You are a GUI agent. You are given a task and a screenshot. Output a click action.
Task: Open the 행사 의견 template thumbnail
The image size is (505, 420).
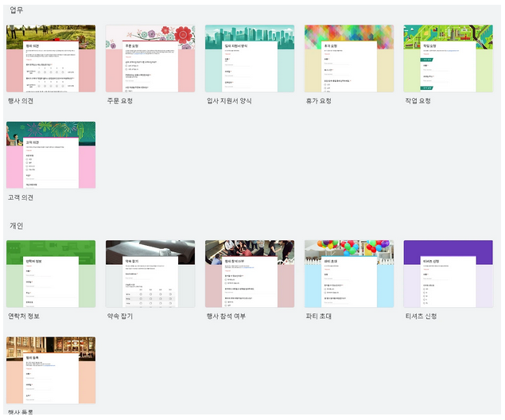pyautogui.click(x=50, y=58)
